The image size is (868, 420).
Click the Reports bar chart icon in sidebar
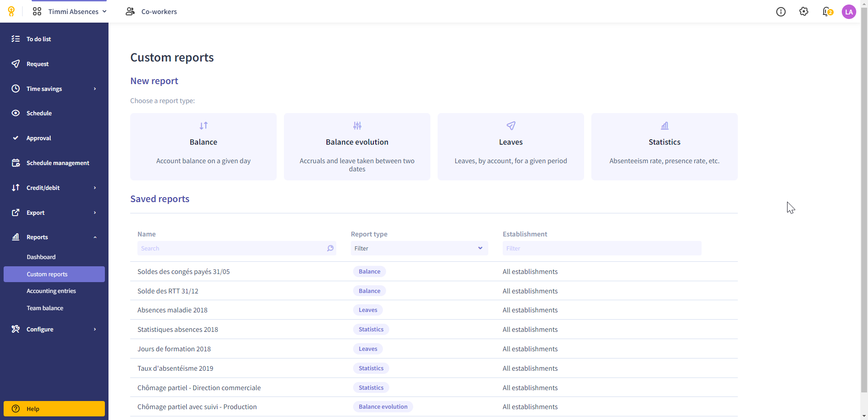pos(16,237)
